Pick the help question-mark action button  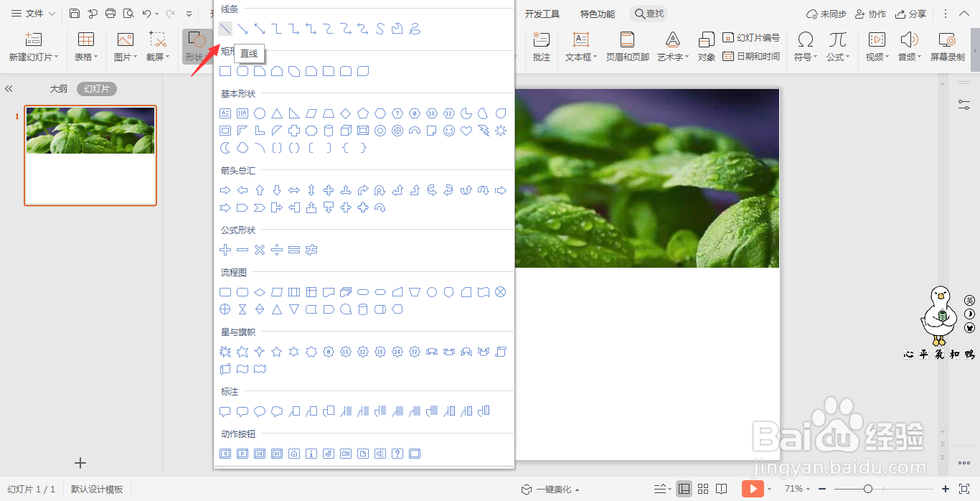click(x=397, y=454)
